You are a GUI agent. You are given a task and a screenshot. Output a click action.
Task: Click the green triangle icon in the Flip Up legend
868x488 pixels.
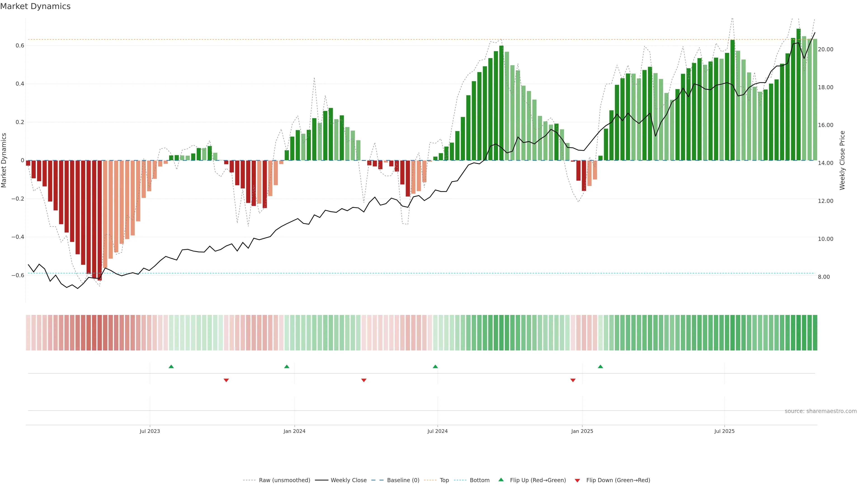(x=501, y=480)
